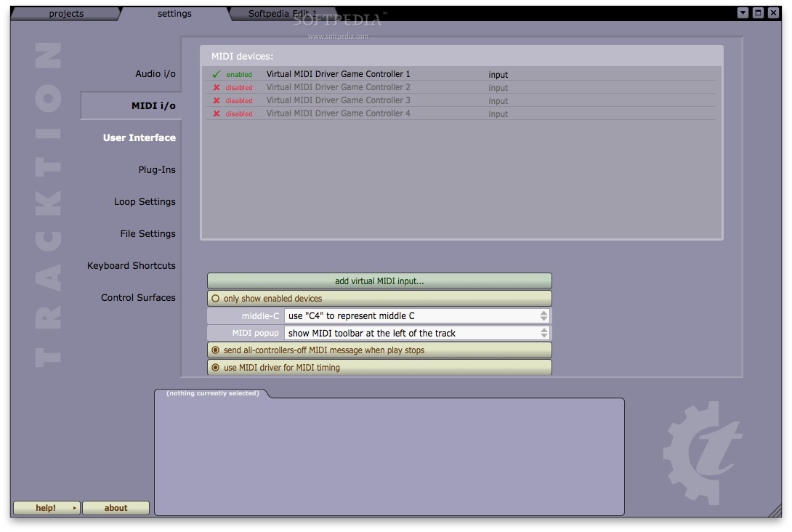792x532 pixels.
Task: Open Loop Settings page
Action: point(145,201)
